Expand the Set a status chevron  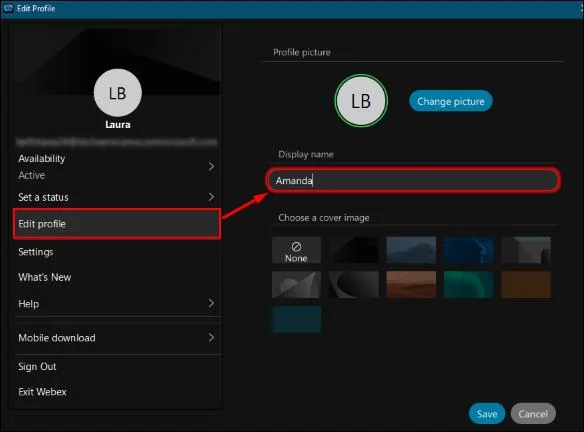pos(211,197)
